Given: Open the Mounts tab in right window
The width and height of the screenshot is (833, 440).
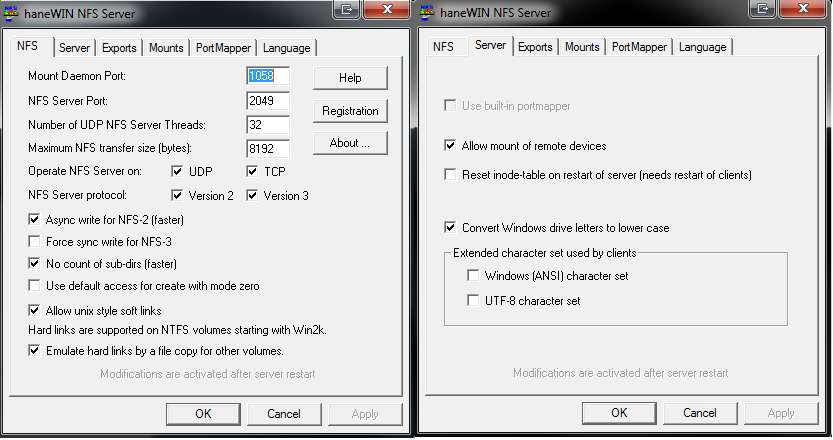Looking at the screenshot, I should coord(582,47).
